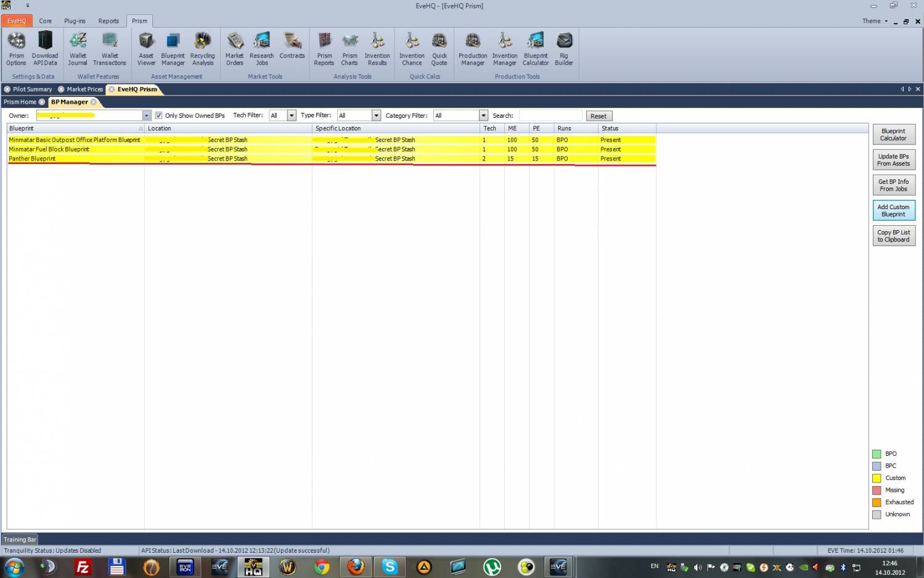Toggle Only Show Owned BPs checkbox
This screenshot has height=578, width=924.
pos(158,115)
